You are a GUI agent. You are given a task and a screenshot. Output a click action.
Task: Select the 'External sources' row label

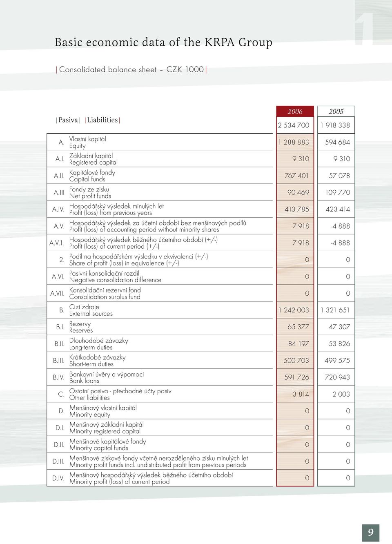coord(91,314)
